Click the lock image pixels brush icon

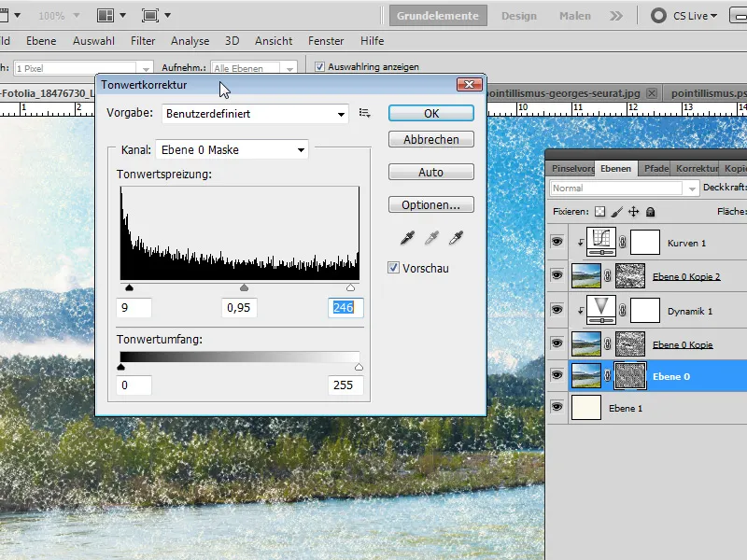tap(617, 212)
